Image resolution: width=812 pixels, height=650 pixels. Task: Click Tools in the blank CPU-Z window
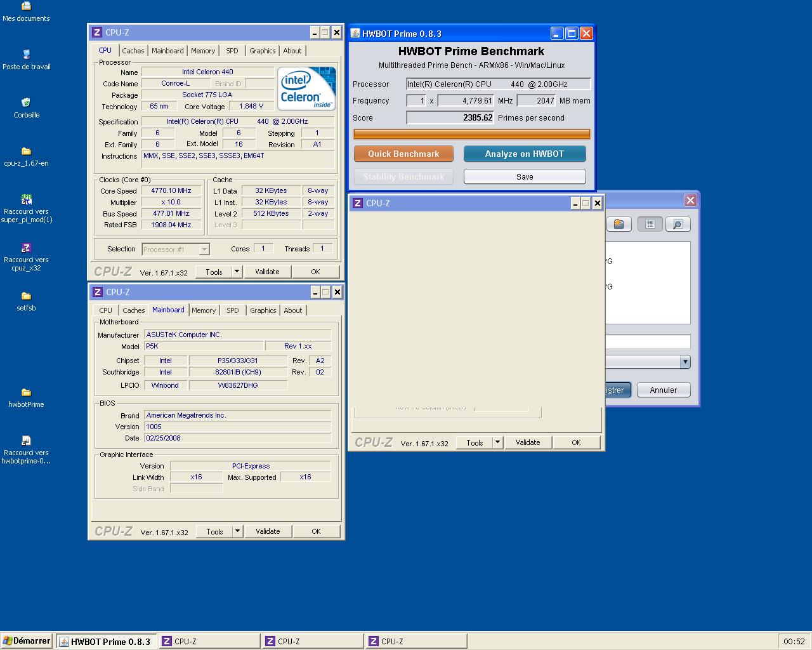[475, 442]
